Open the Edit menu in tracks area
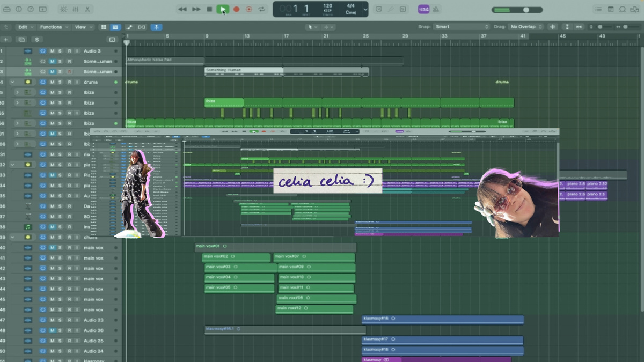This screenshot has width=644, height=362. [x=24, y=27]
